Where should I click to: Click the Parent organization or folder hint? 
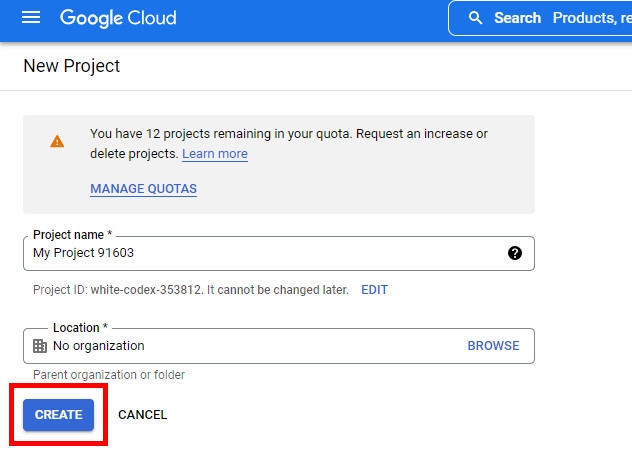(x=109, y=375)
